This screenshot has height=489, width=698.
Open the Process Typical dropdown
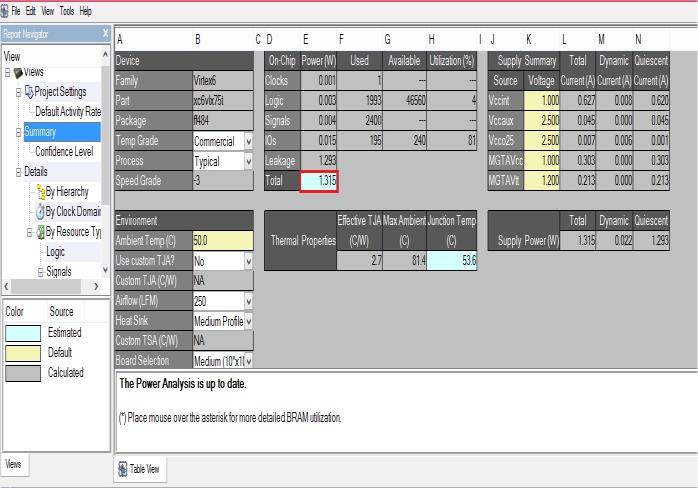coord(248,161)
